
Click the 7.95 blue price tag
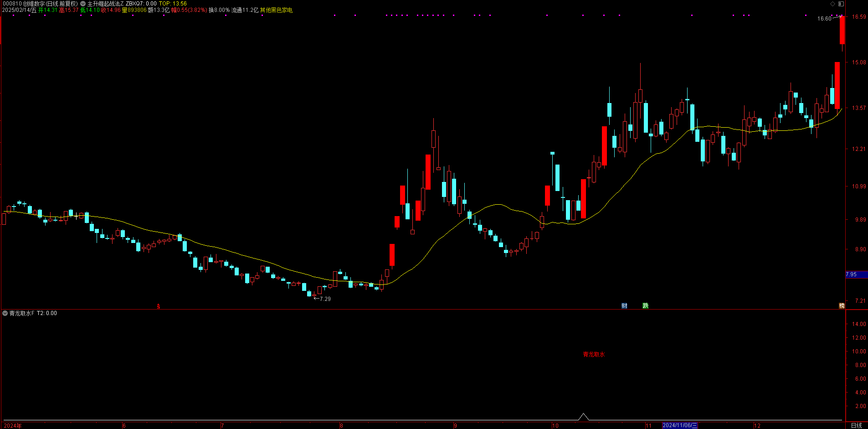point(856,274)
